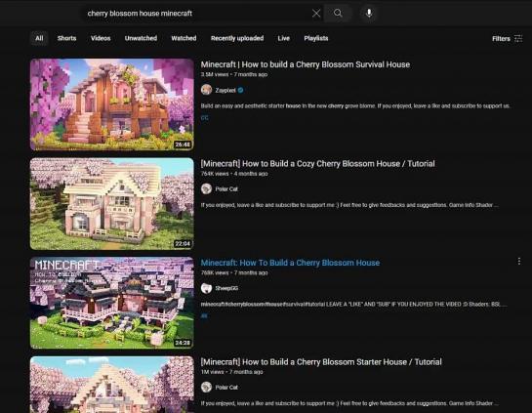Click the 24:28 duration badge

[183, 343]
